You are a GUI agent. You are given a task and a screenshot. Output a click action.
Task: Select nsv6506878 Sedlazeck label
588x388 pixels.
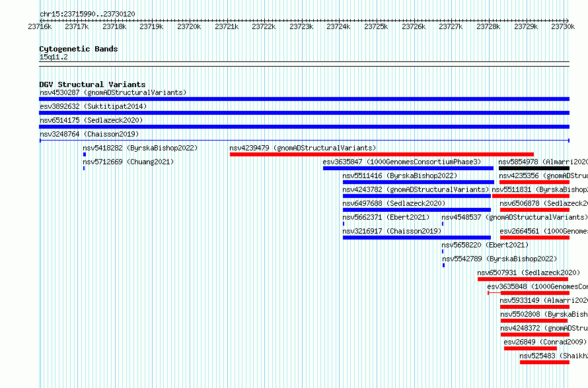coord(544,203)
